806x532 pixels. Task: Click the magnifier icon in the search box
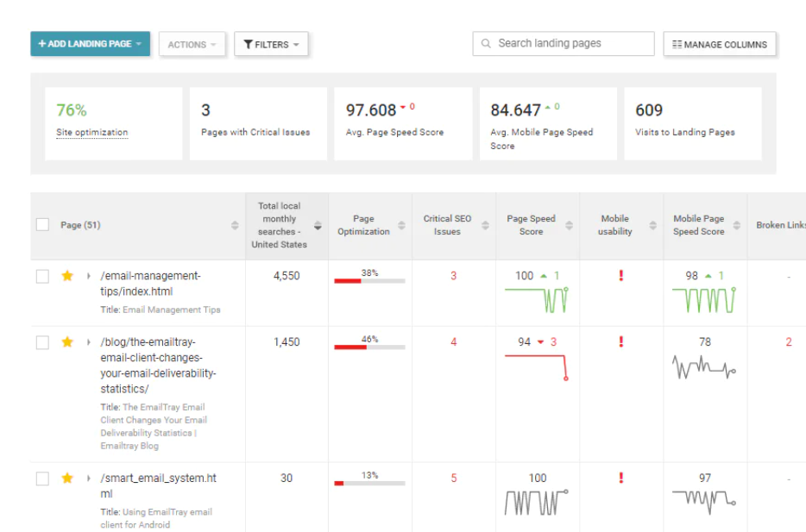[485, 42]
